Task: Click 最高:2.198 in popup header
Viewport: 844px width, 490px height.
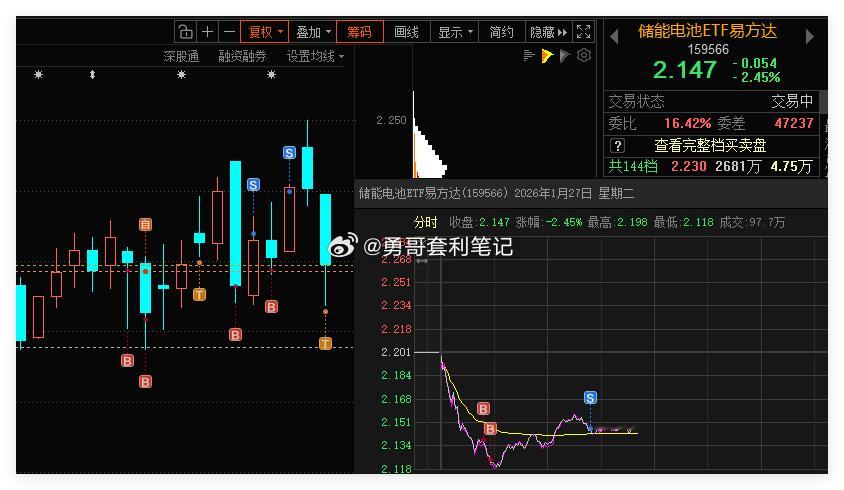Action: pos(617,222)
